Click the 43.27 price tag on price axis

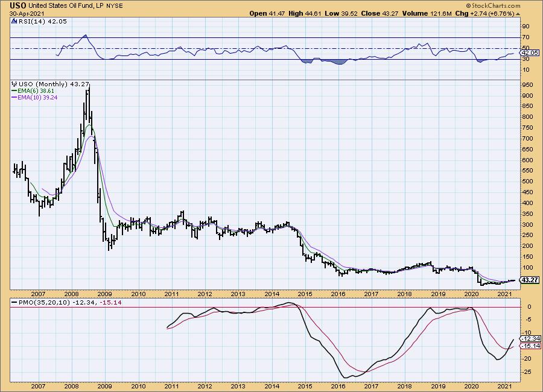[x=530, y=280]
